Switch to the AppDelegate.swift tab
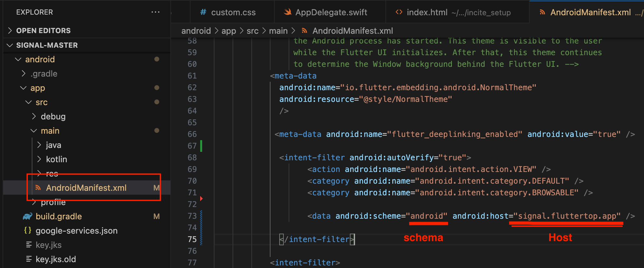The image size is (644, 268). (x=331, y=12)
